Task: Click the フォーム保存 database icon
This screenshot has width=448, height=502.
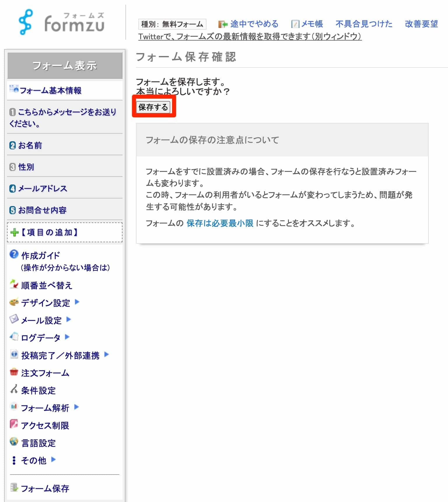Action: [14, 487]
